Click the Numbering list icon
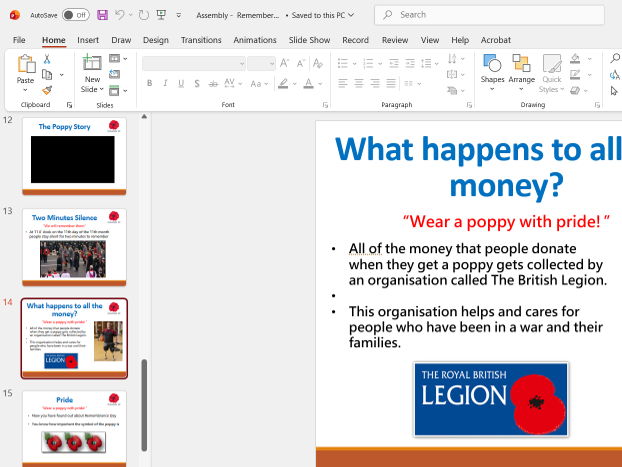This screenshot has width=622, height=467. click(x=369, y=63)
